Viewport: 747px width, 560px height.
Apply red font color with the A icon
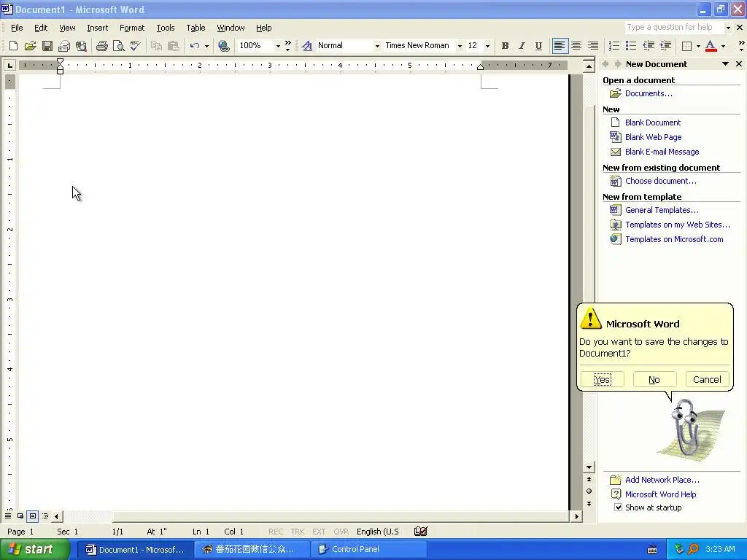click(x=711, y=46)
